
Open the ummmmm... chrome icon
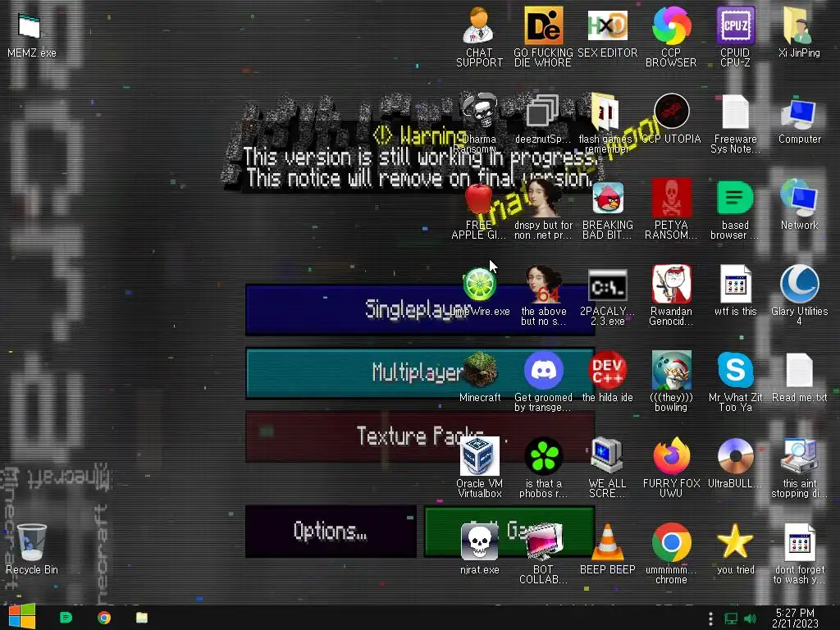point(671,542)
